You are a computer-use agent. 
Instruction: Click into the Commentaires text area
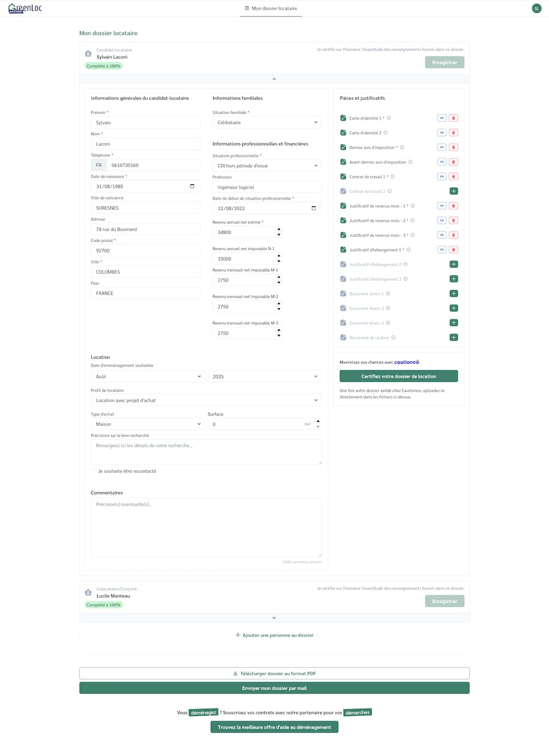point(206,527)
